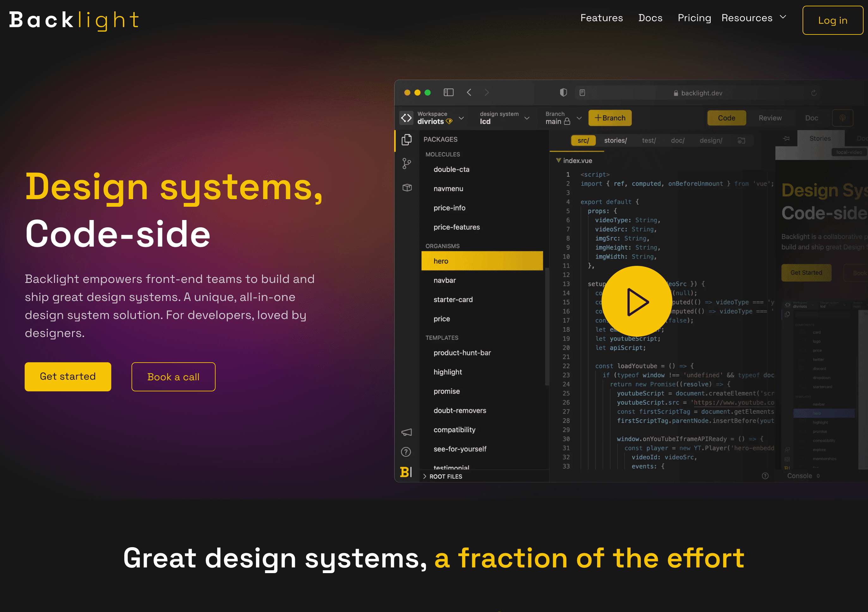Click the megaphone announcements icon

(x=406, y=432)
